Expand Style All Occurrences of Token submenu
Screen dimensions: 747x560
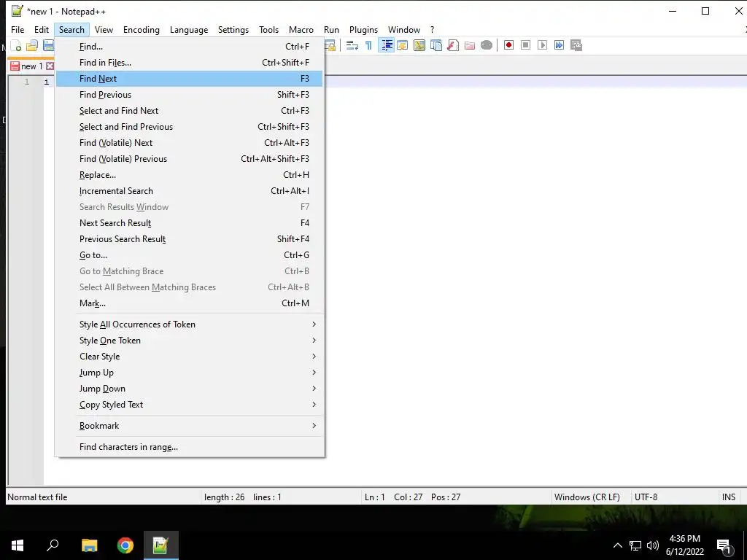tap(189, 324)
